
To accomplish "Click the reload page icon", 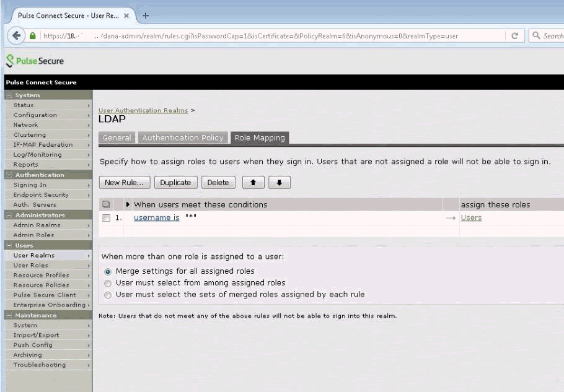I will [x=514, y=36].
